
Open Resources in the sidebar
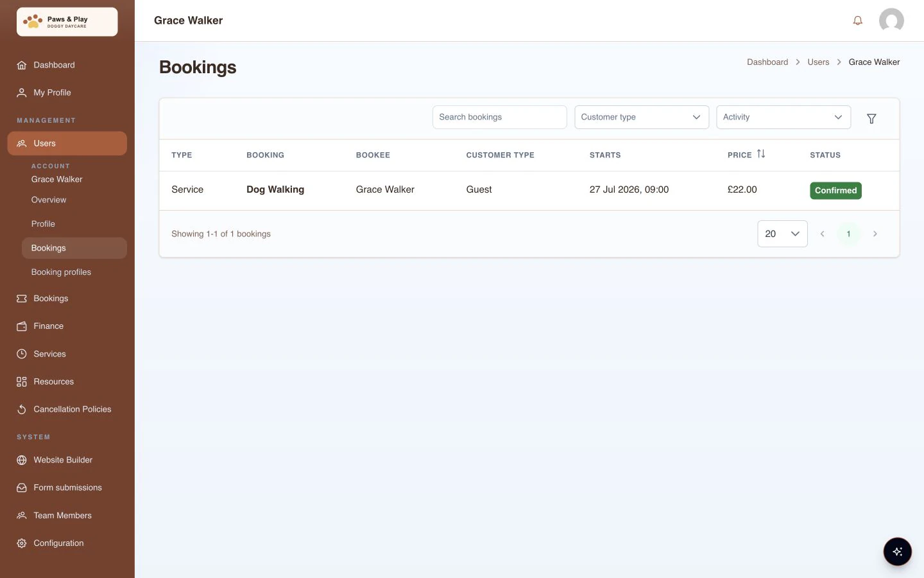coord(67,381)
